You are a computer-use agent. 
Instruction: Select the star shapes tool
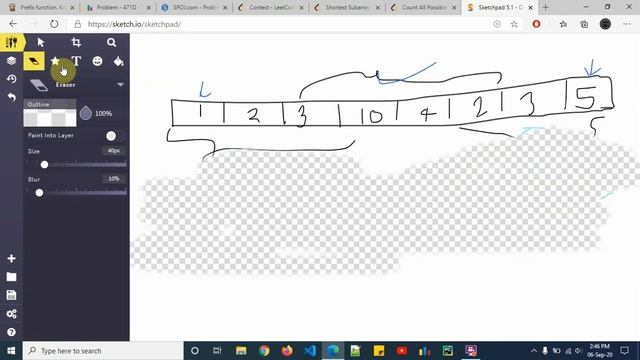55,61
